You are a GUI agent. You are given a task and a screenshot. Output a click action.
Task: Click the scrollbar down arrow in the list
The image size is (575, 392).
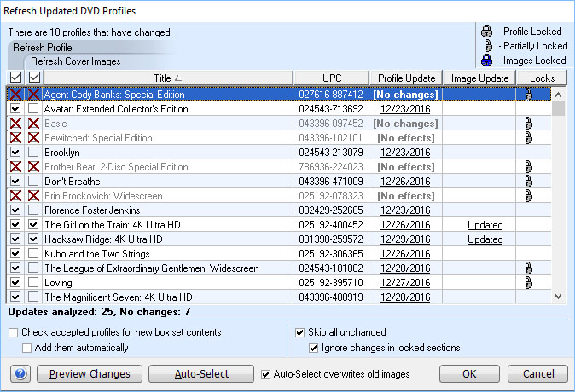(x=559, y=297)
